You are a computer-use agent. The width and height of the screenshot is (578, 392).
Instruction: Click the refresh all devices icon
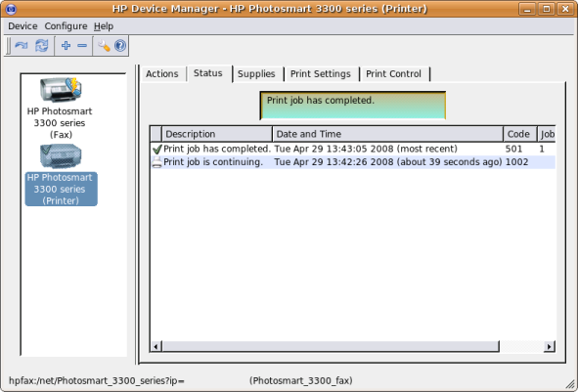click(41, 46)
